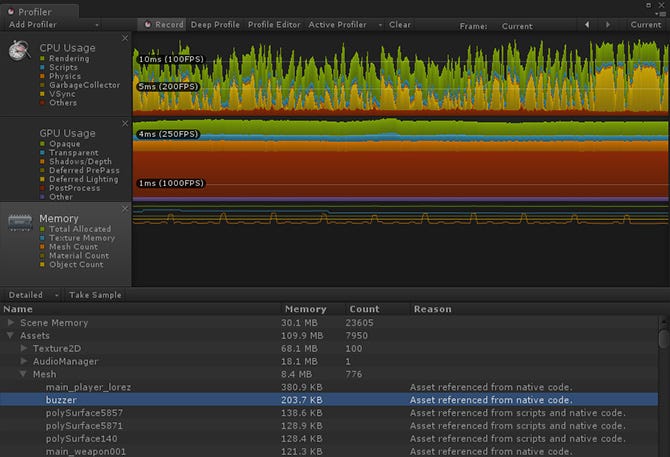Close the CPU Usage profiler module
Viewport: 670px width, 457px height.
tap(125, 38)
